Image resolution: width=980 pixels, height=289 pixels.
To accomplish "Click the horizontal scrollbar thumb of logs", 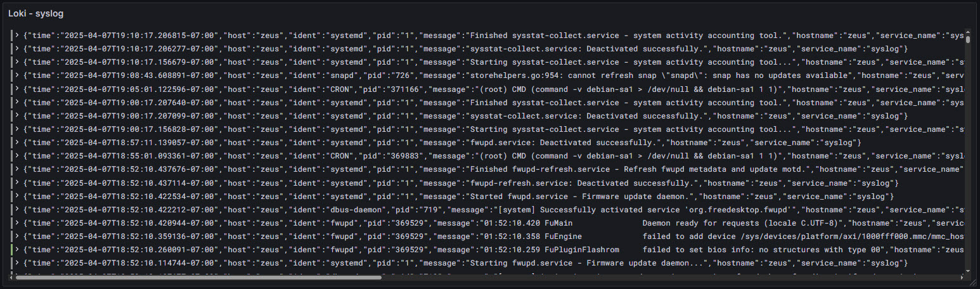I will pos(198,277).
